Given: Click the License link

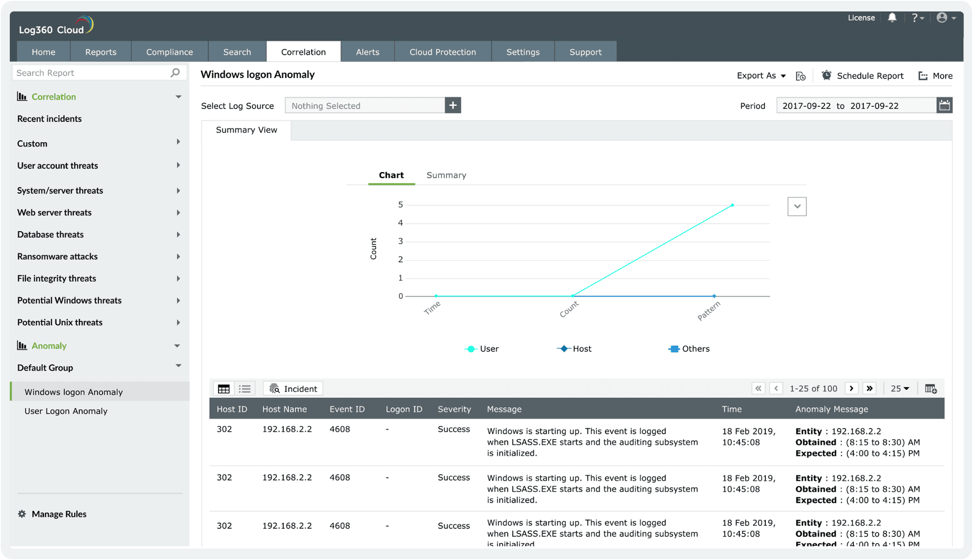Looking at the screenshot, I should click(x=861, y=18).
